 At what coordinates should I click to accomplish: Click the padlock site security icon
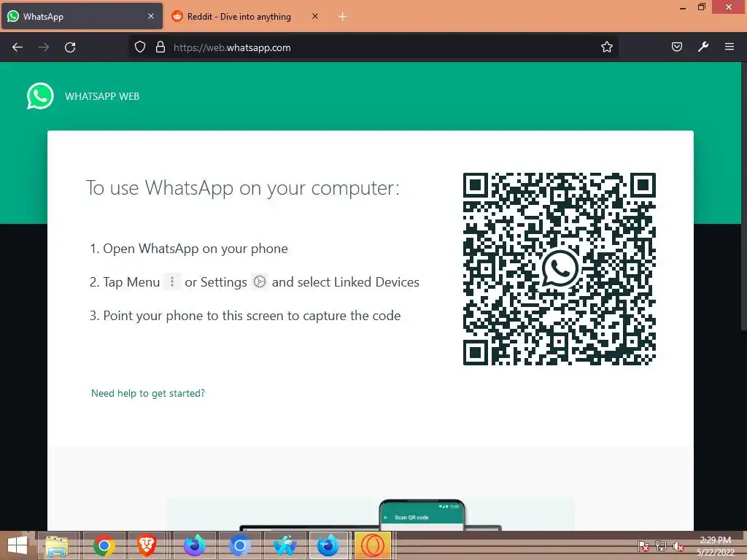click(160, 47)
